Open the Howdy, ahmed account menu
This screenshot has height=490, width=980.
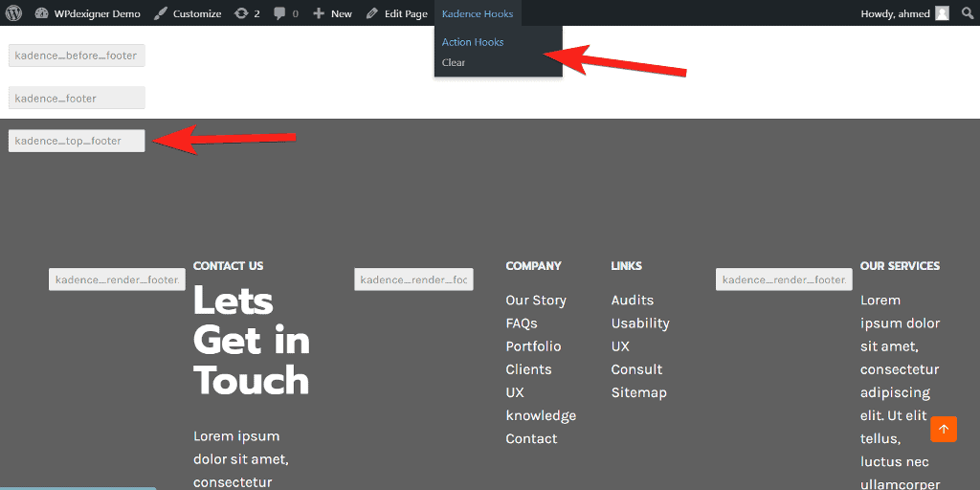(895, 13)
